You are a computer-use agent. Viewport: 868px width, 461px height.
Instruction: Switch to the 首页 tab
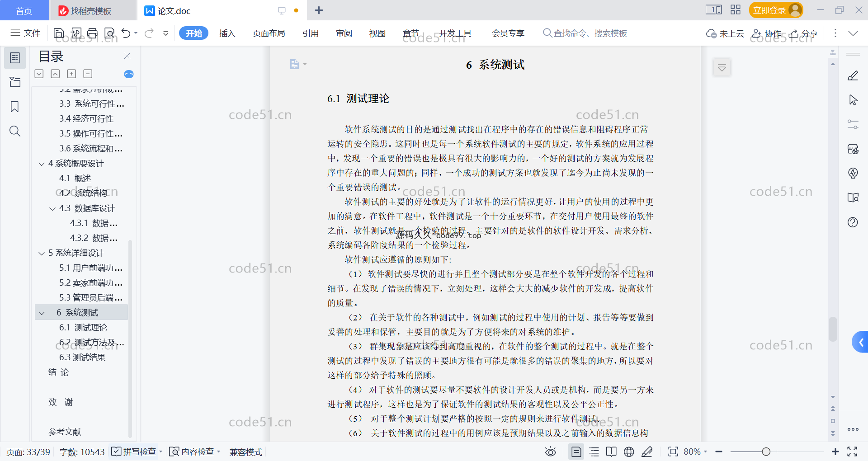click(x=24, y=10)
